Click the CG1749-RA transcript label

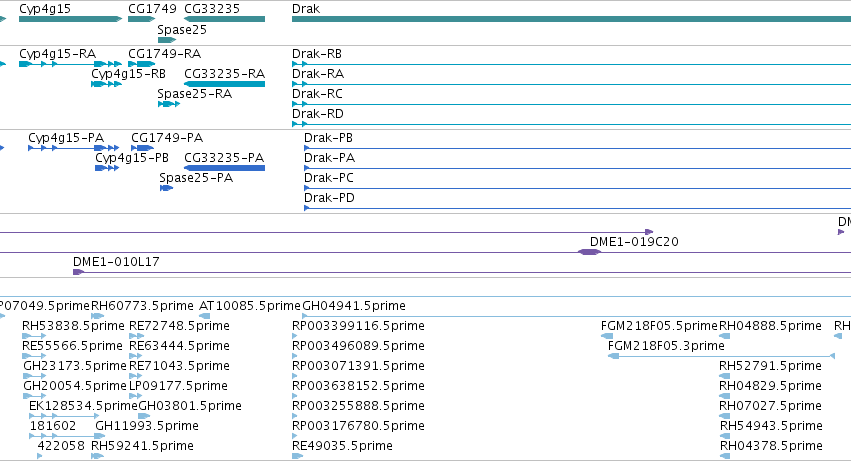click(164, 54)
